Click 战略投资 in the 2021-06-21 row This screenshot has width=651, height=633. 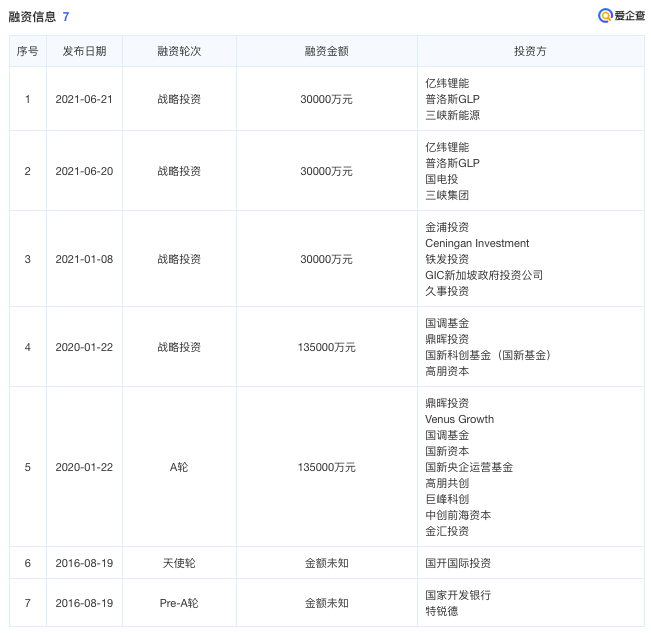pos(179,99)
